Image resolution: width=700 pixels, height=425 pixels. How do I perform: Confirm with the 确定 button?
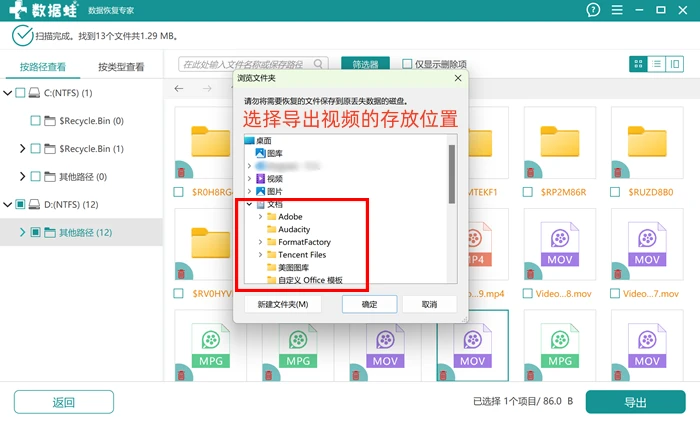click(x=369, y=304)
